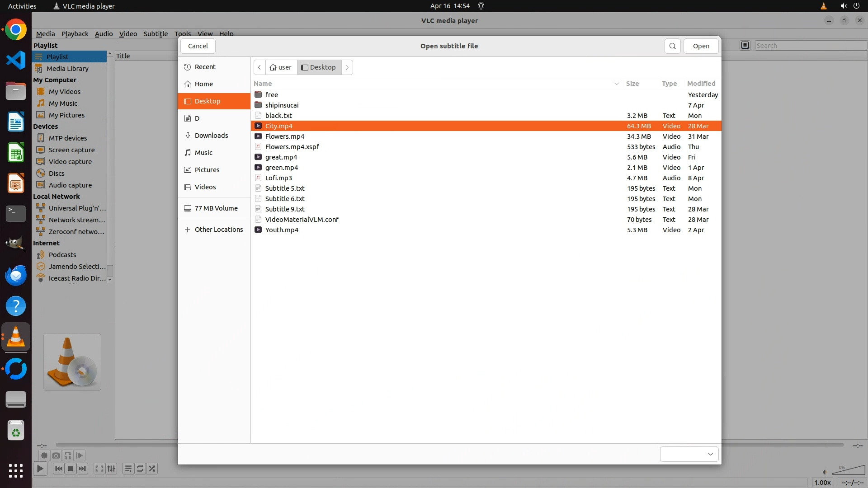Click the fullscreen toggle icon
The width and height of the screenshot is (868, 488).
pyautogui.click(x=99, y=469)
